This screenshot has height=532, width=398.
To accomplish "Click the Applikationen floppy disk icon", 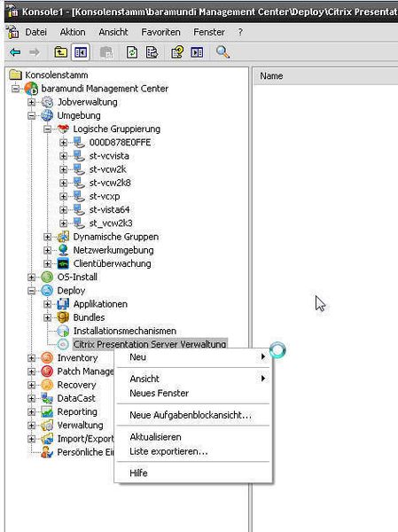I will click(x=63, y=304).
